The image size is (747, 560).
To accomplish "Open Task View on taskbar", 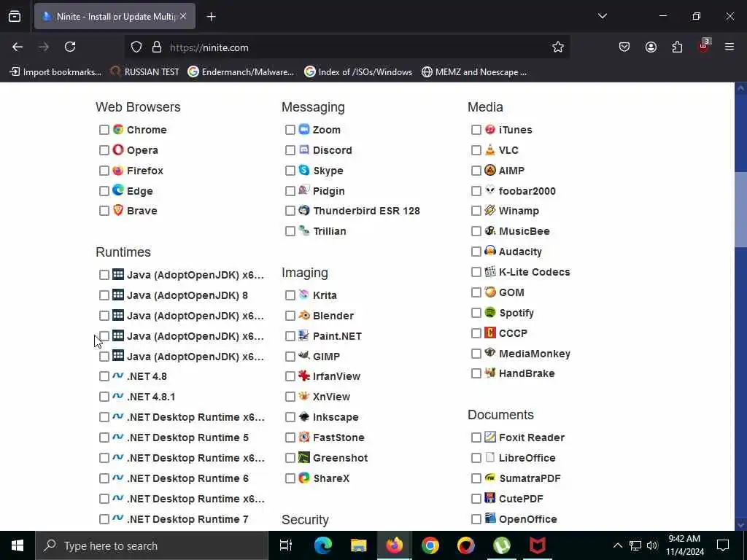I will [286, 545].
